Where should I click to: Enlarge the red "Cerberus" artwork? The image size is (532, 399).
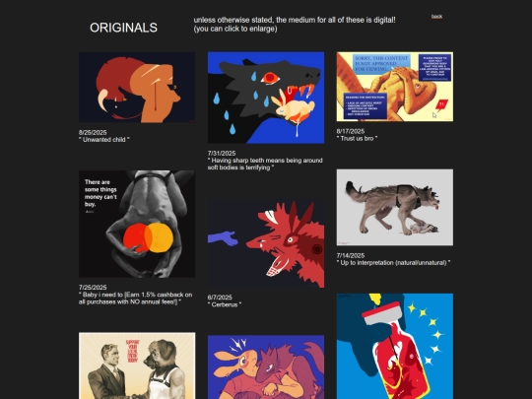[266, 244]
